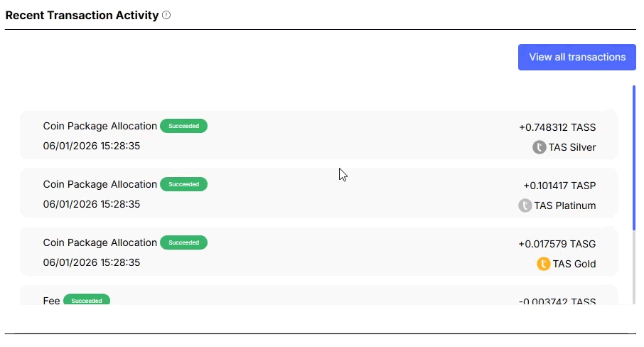Click the TAS Platinum coin icon
This screenshot has width=644, height=347.
point(525,205)
